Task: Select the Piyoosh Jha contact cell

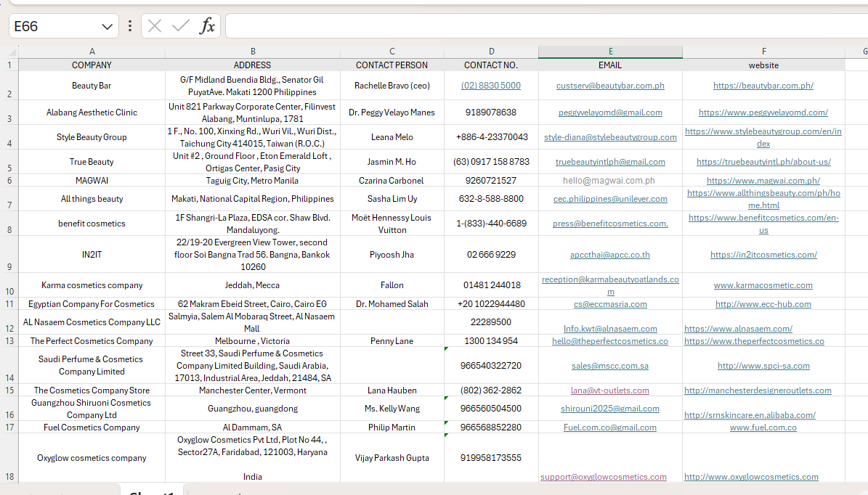Action: 392,255
